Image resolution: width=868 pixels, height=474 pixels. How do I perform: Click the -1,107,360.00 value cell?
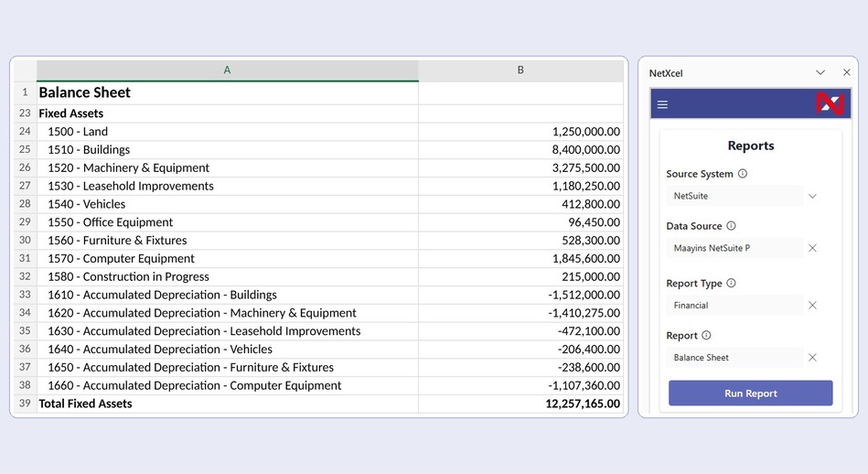pos(521,385)
